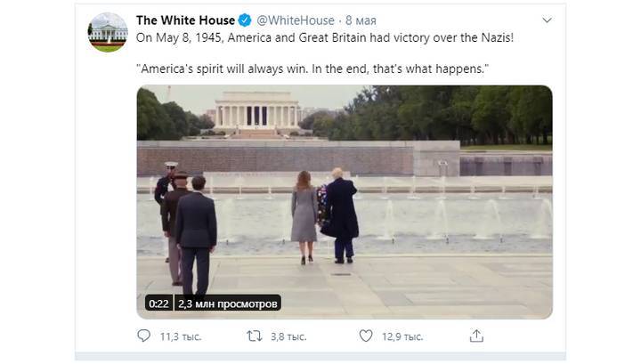Play the memorial wreath video

coord(345,202)
